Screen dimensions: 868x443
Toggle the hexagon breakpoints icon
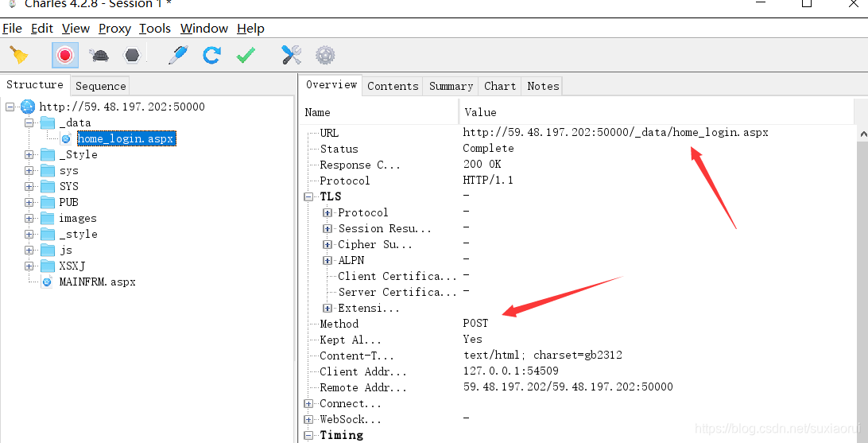(x=132, y=56)
